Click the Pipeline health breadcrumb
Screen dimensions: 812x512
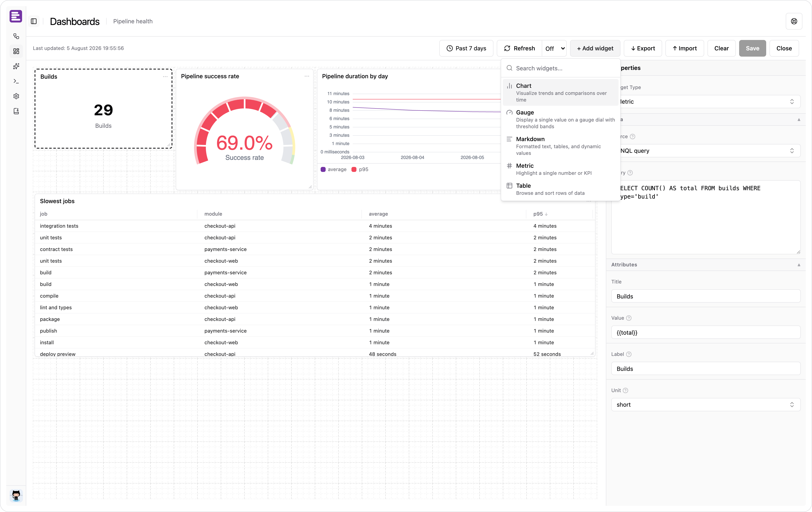133,21
